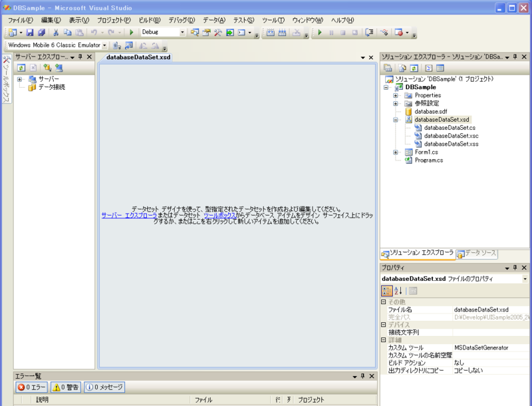Click the Save icon in the toolbar
Image resolution: width=532 pixels, height=406 pixels.
pos(30,33)
